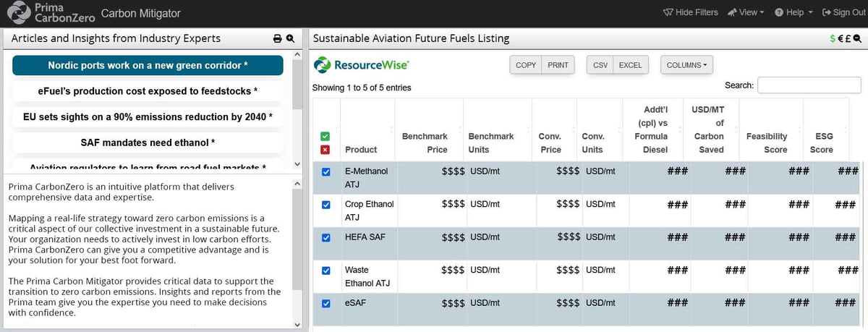Export the table with the EXCEL button
Viewport: 868px width, 332px height.
[x=630, y=65]
